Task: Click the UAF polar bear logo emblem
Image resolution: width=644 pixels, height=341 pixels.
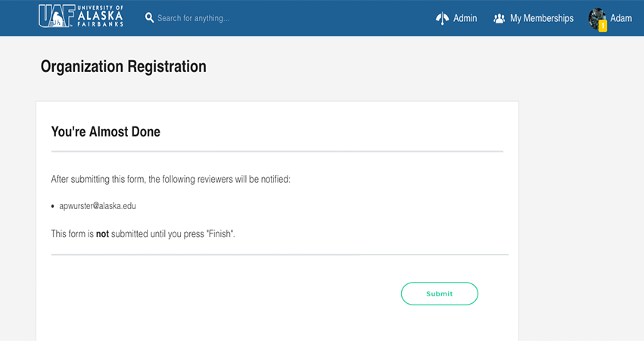Action: 57,17
